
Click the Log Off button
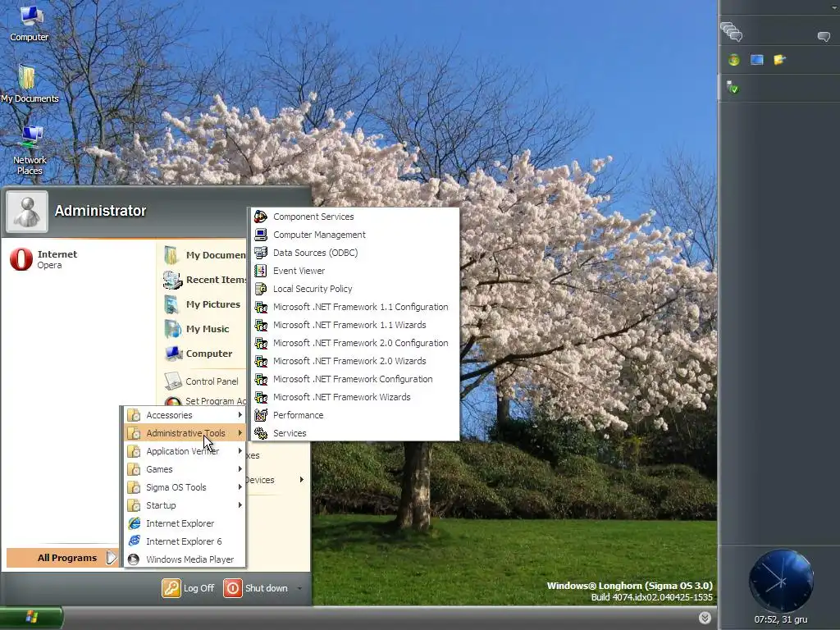point(188,588)
